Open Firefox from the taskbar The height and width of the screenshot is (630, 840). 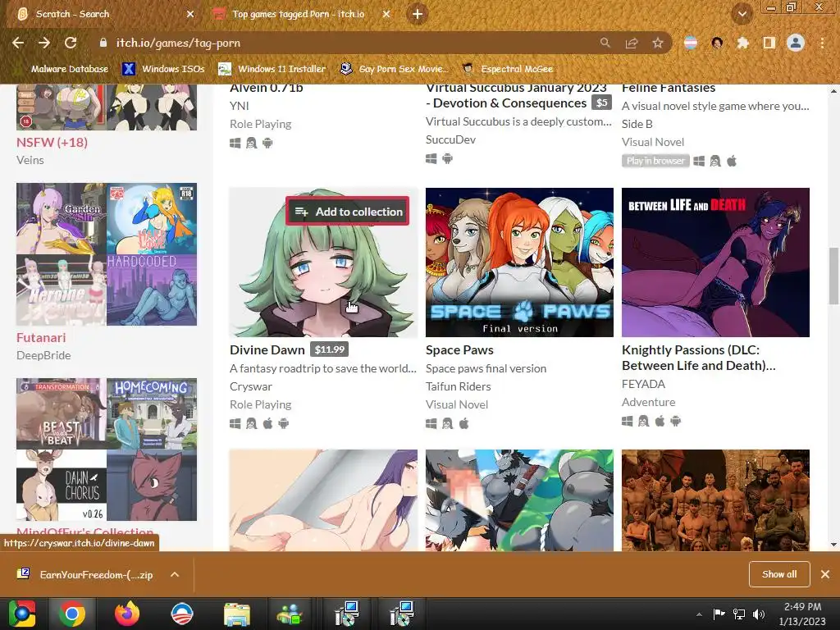point(127,614)
